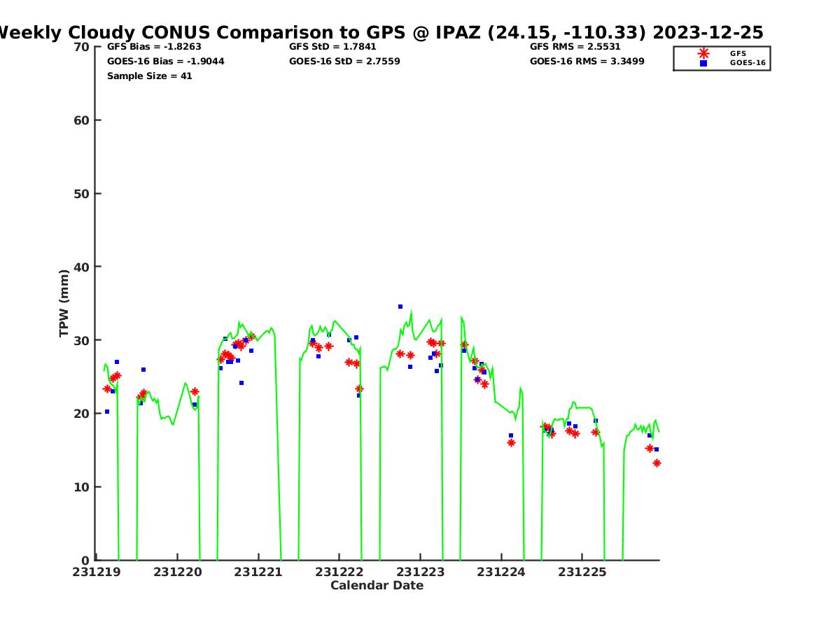This screenshot has width=840, height=630.
Task: Click the TPW (mm) y-axis label
Action: [64, 303]
